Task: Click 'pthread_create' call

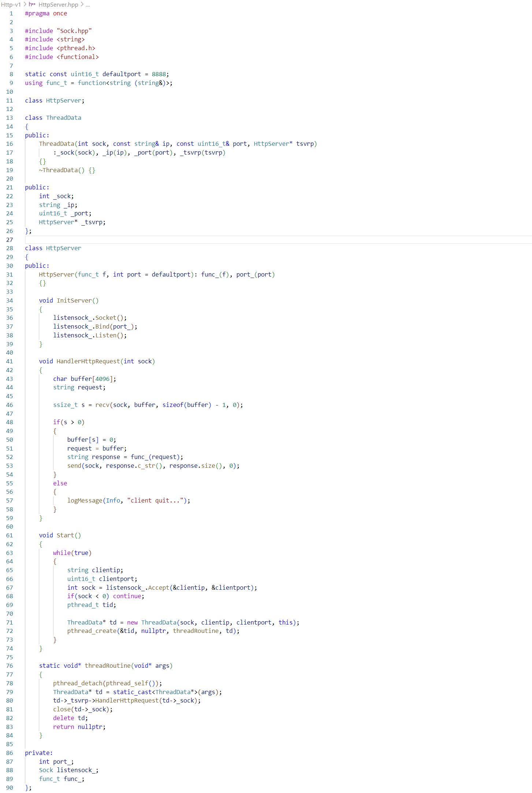Action: coord(92,631)
